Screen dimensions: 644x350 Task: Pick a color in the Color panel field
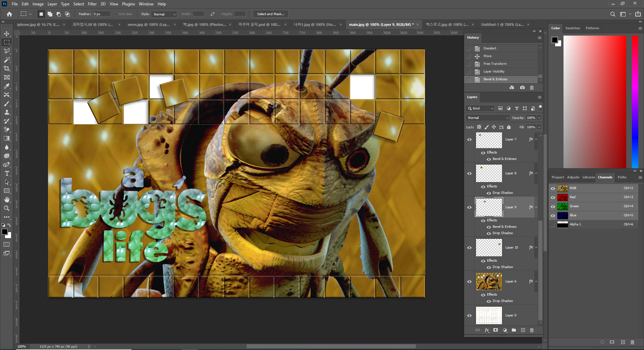pos(595,101)
